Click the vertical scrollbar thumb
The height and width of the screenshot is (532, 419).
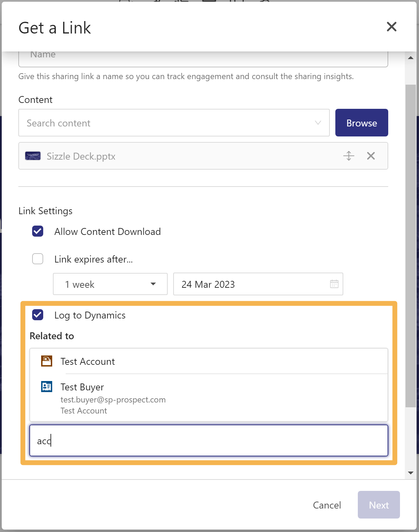pyautogui.click(x=410, y=245)
